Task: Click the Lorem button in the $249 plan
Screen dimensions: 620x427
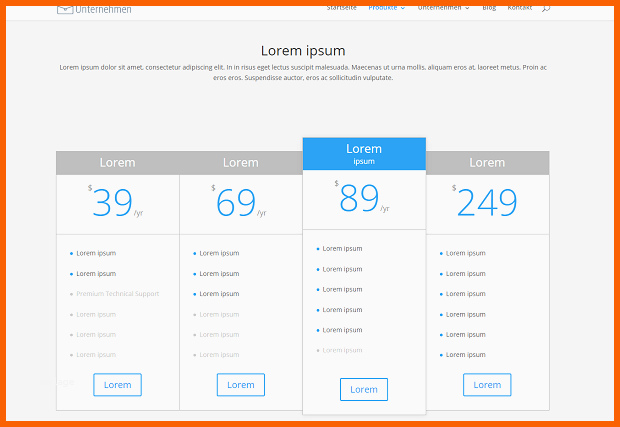Action: (487, 384)
